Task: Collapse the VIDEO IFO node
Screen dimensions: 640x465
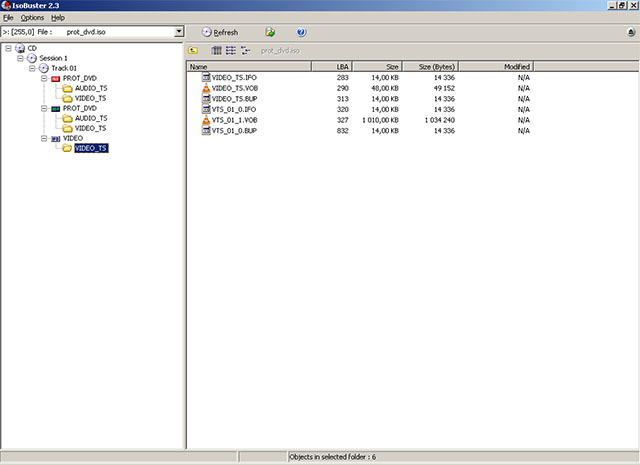Action: [x=44, y=138]
